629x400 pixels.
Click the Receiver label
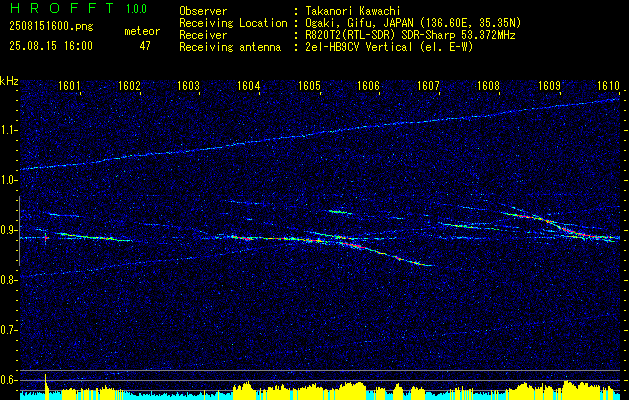coord(203,35)
